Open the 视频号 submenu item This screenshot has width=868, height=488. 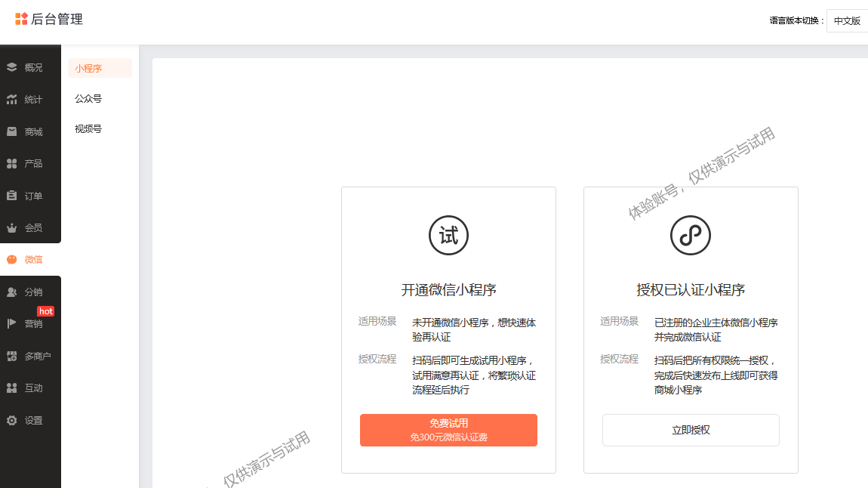[x=88, y=129]
